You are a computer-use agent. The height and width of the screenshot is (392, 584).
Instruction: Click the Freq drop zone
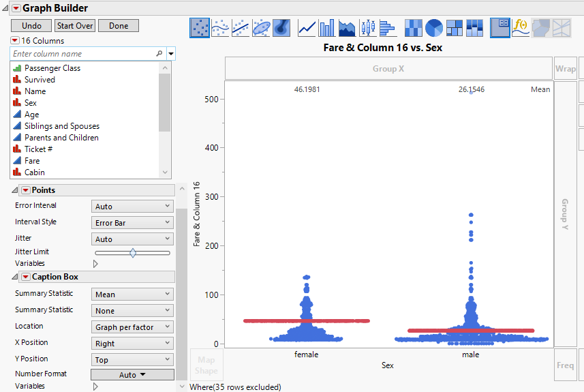click(x=566, y=365)
